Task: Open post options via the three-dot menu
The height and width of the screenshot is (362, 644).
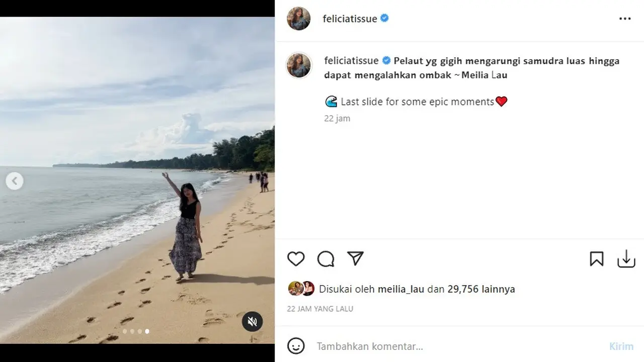Action: pyautogui.click(x=625, y=18)
